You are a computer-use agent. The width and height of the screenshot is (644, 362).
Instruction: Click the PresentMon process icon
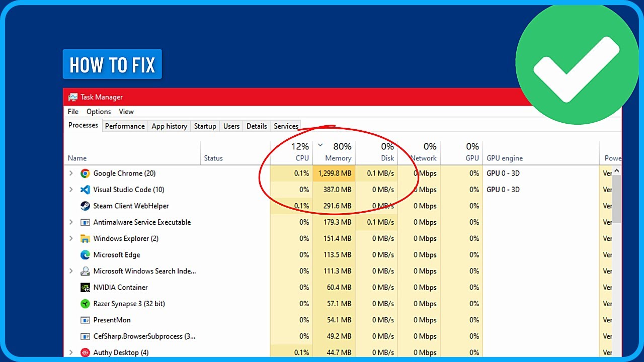tap(85, 320)
